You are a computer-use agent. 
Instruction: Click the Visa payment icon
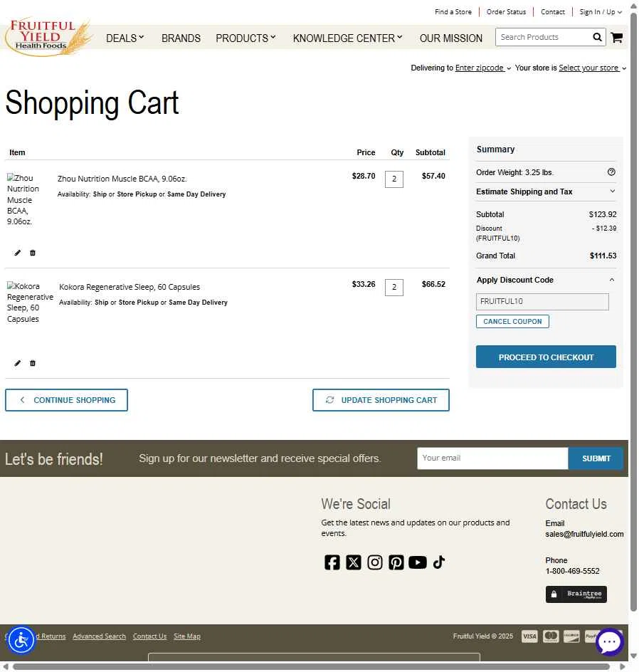529,636
